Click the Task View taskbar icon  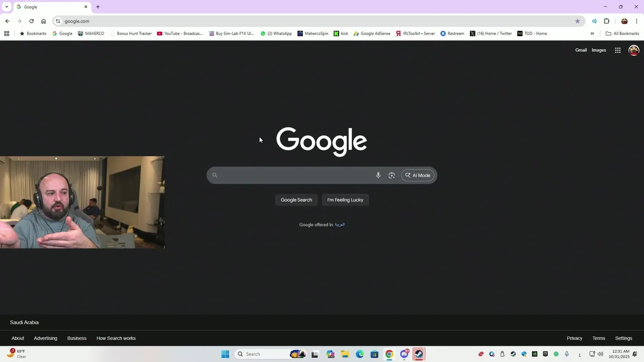pyautogui.click(x=315, y=354)
